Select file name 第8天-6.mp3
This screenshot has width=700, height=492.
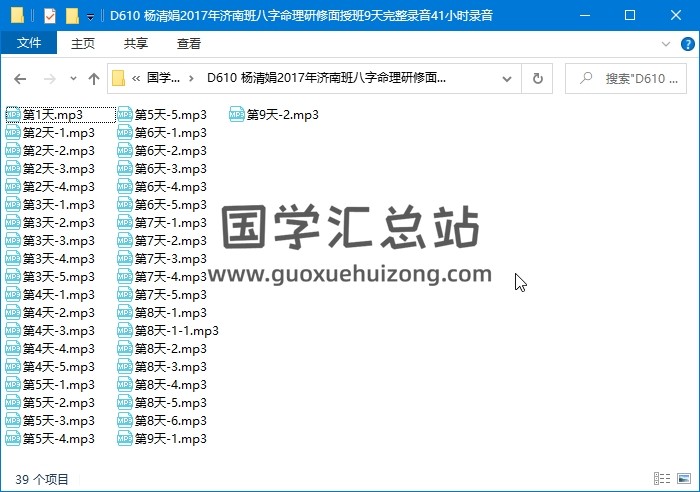coord(171,421)
